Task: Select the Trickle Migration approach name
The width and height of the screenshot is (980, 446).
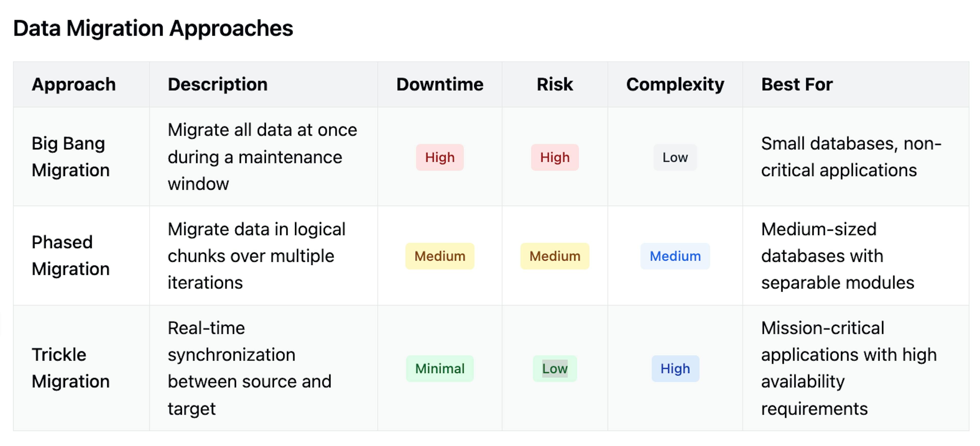Action: coord(70,368)
